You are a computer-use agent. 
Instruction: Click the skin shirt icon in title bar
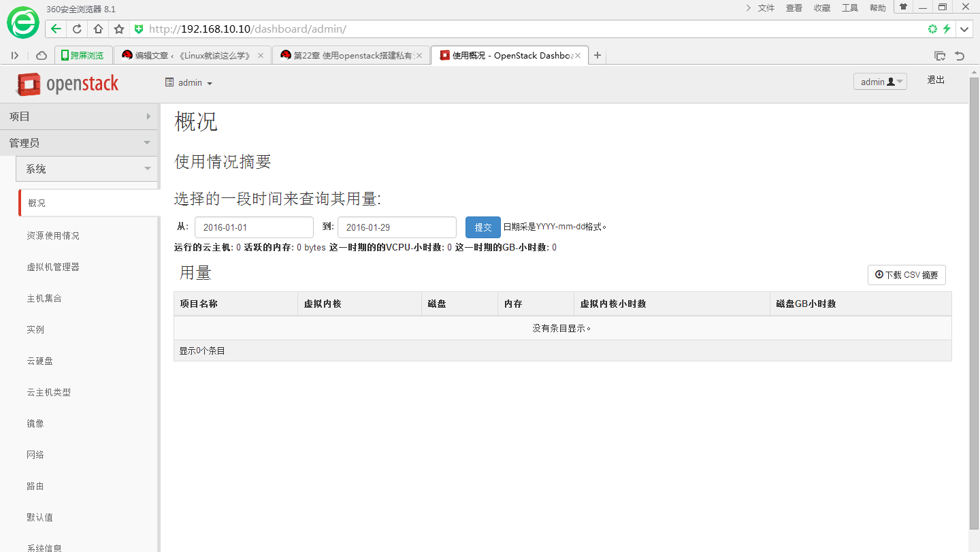903,7
